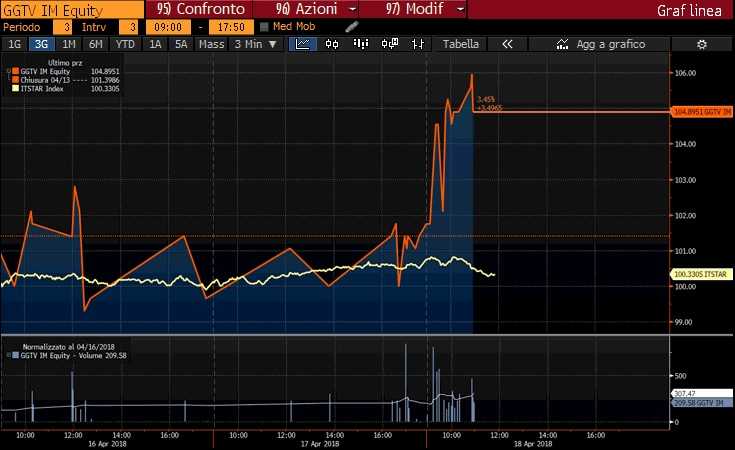Open the 3 Min interval dropdown
This screenshot has height=450, width=735.
pyautogui.click(x=256, y=44)
